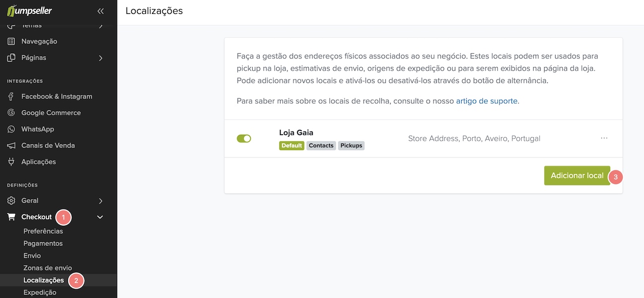Click the Localizações page title

coord(154,10)
